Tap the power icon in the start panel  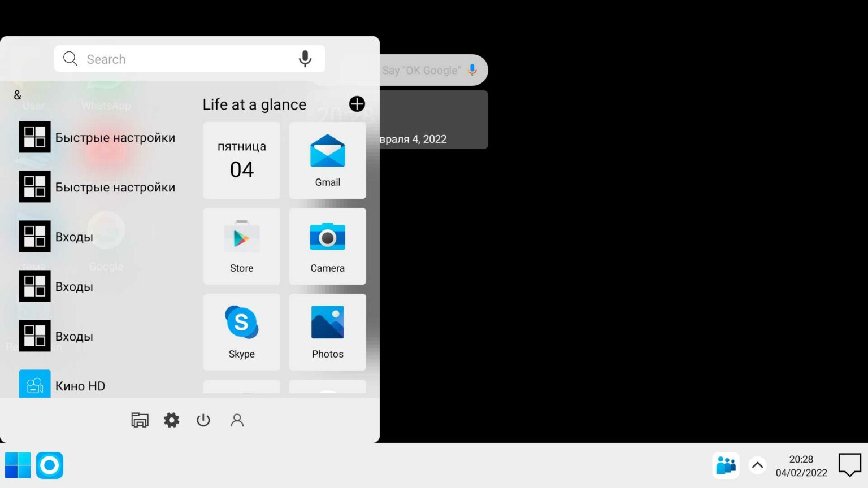[x=203, y=420]
